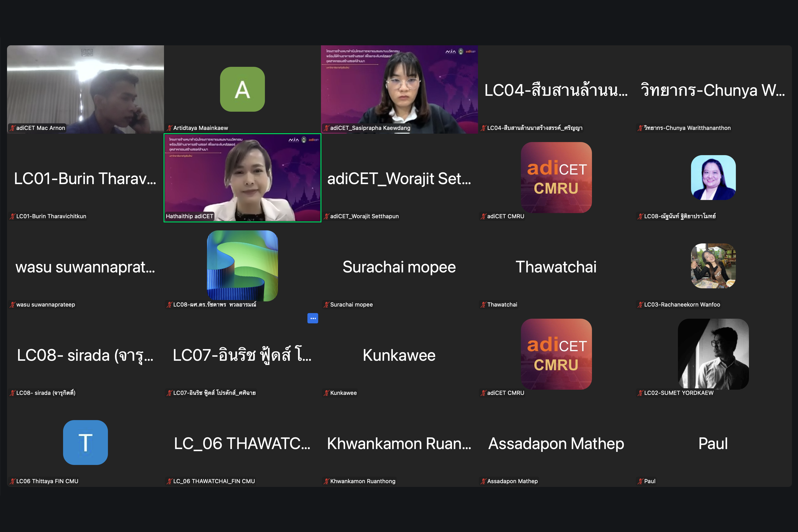Click muted mic icon for LC_06 THAWATCHAI_FIN CMU
The width and height of the screenshot is (798, 532).
click(x=170, y=481)
